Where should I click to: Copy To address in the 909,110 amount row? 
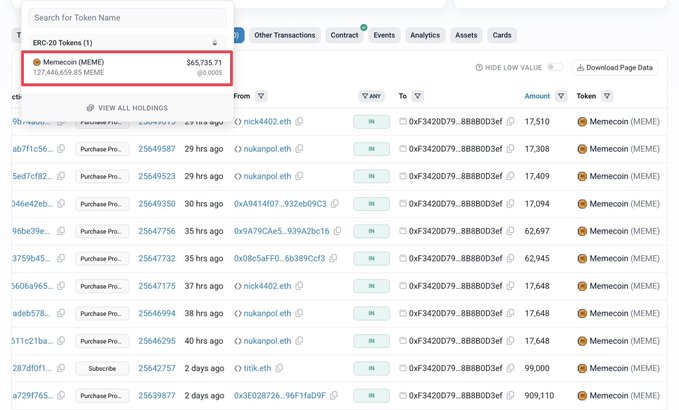(x=511, y=395)
